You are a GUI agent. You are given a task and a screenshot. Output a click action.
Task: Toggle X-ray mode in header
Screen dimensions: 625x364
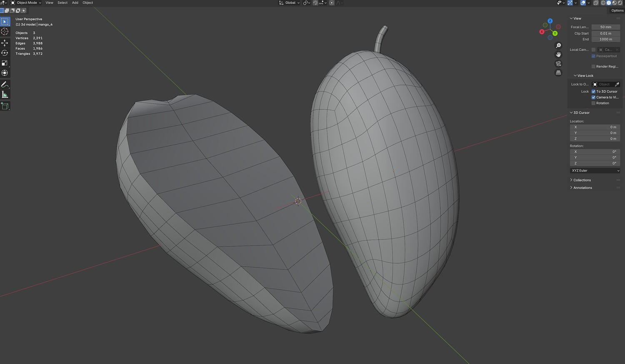point(596,3)
